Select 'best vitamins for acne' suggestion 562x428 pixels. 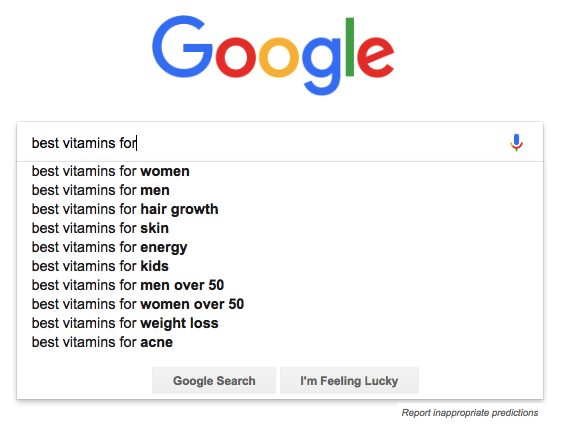[x=280, y=342]
